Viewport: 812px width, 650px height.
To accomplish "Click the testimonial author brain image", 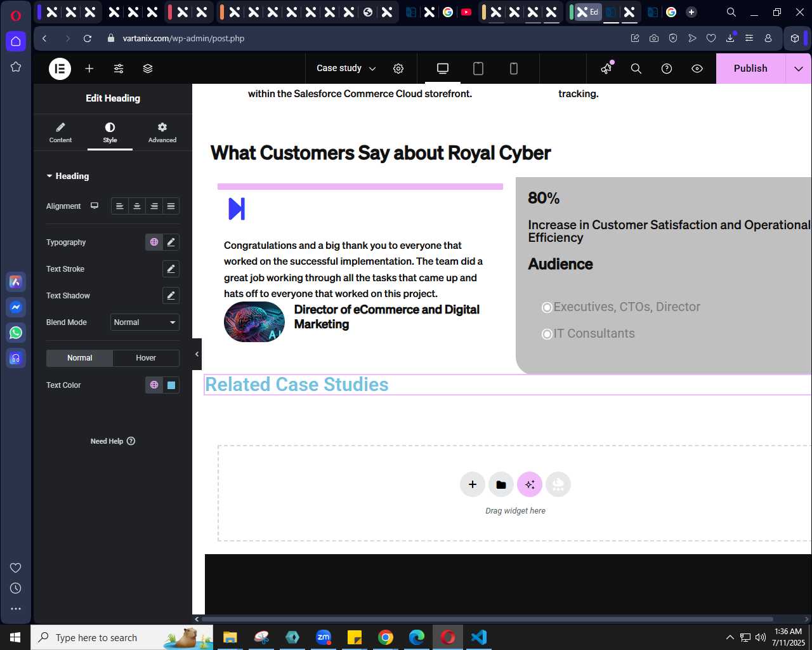I will (254, 322).
